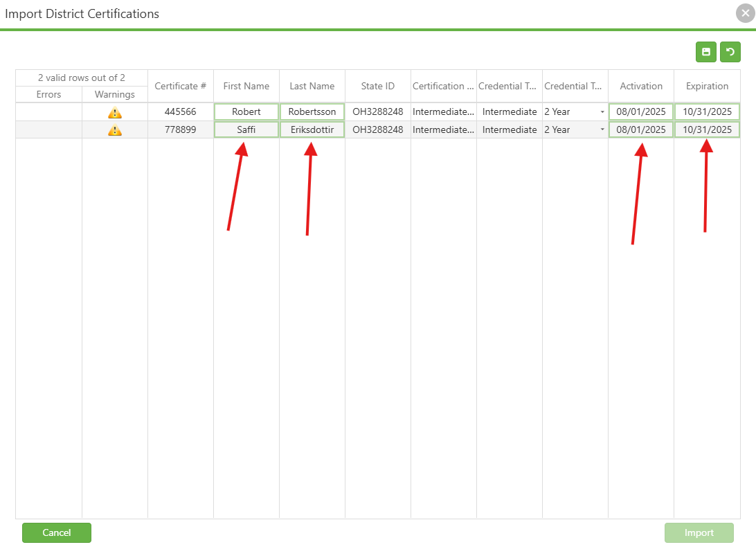Select certificate number 445566 cell
Viewport: 756px width, 547px height.
point(180,112)
